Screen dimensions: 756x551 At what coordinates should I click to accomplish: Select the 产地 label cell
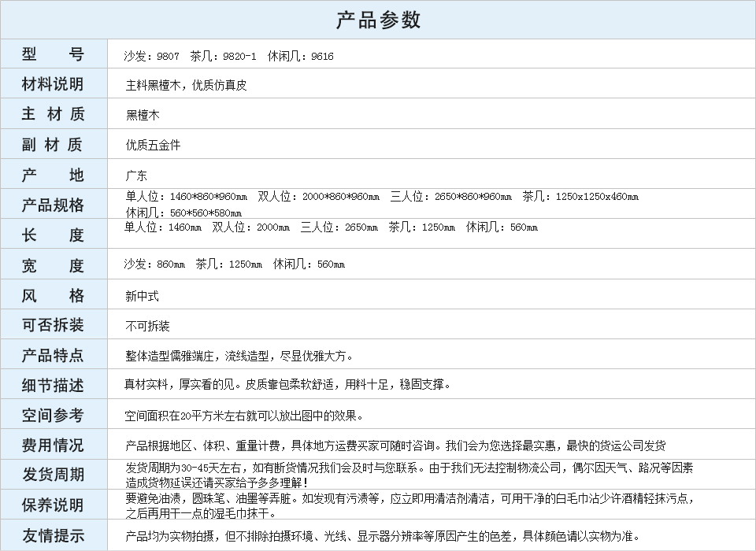tap(53, 175)
